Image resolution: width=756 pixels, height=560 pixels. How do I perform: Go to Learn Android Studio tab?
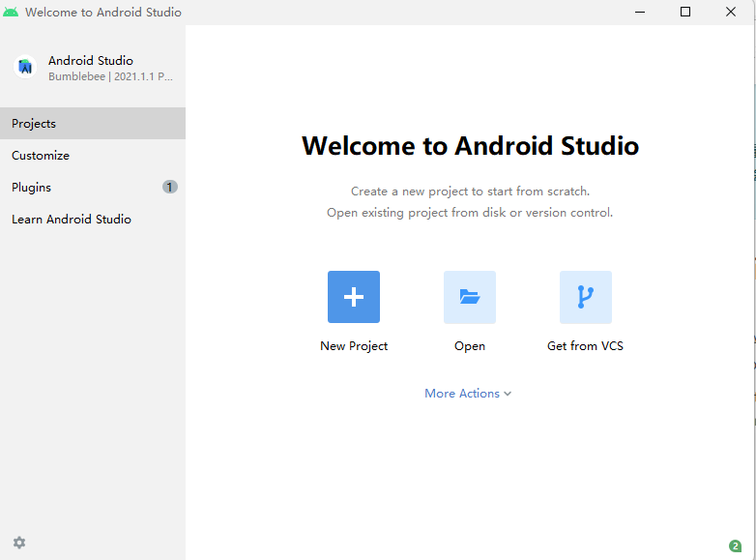pos(93,219)
